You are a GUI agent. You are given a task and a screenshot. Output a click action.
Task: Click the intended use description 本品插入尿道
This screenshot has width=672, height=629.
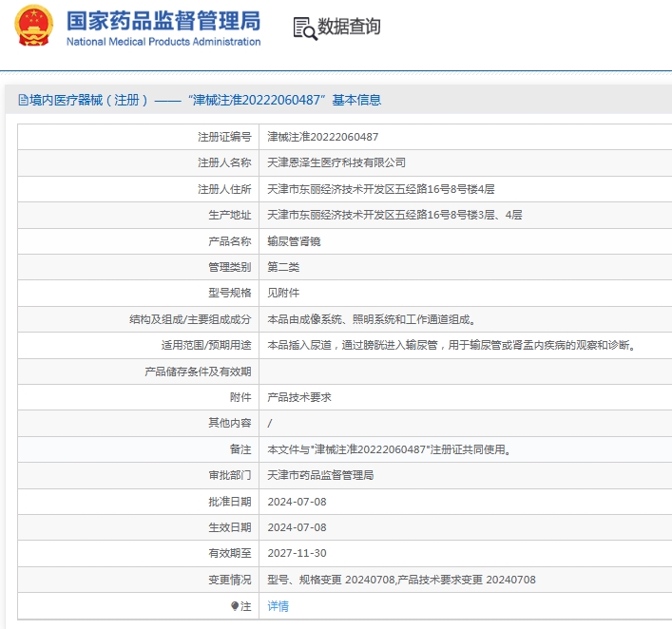pos(451,345)
